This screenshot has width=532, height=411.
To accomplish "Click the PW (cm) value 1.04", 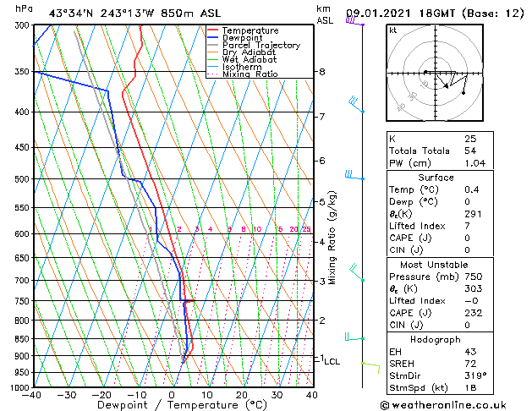I will point(475,163).
